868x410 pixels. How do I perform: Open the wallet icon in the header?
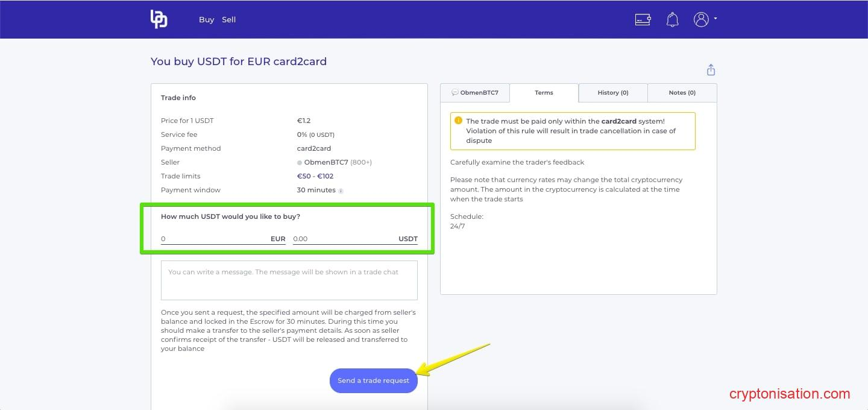(x=643, y=19)
